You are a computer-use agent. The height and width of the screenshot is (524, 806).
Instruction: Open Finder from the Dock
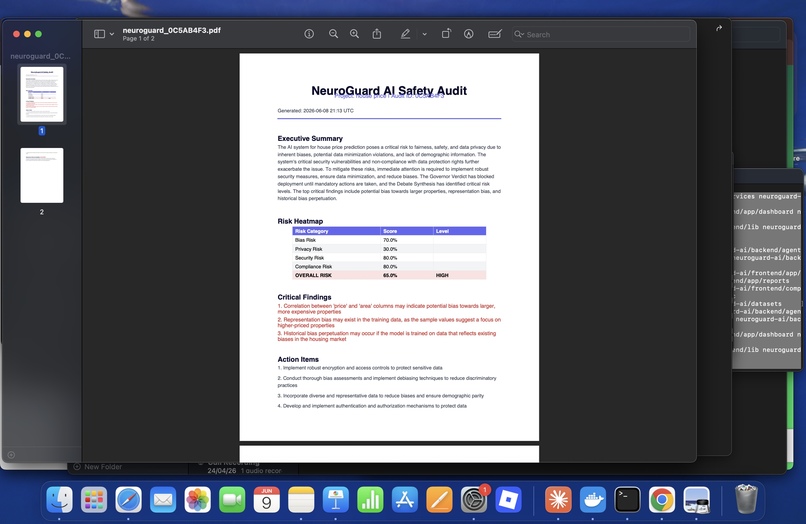tap(60, 499)
